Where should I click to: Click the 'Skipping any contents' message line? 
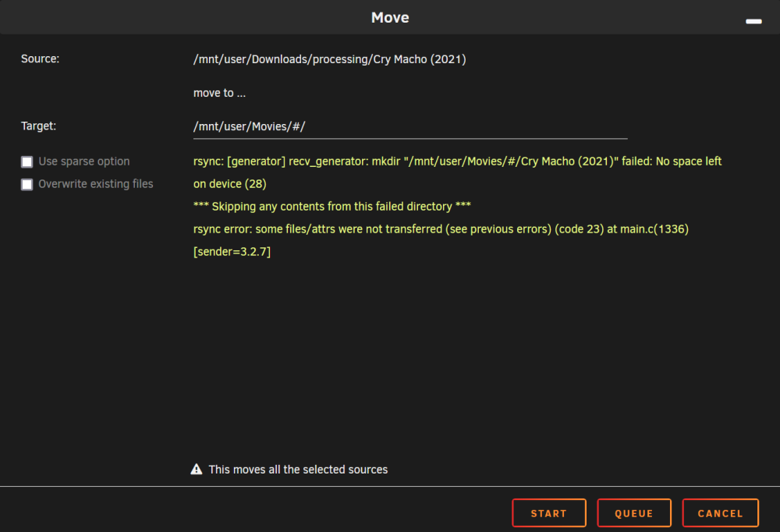pos(331,207)
